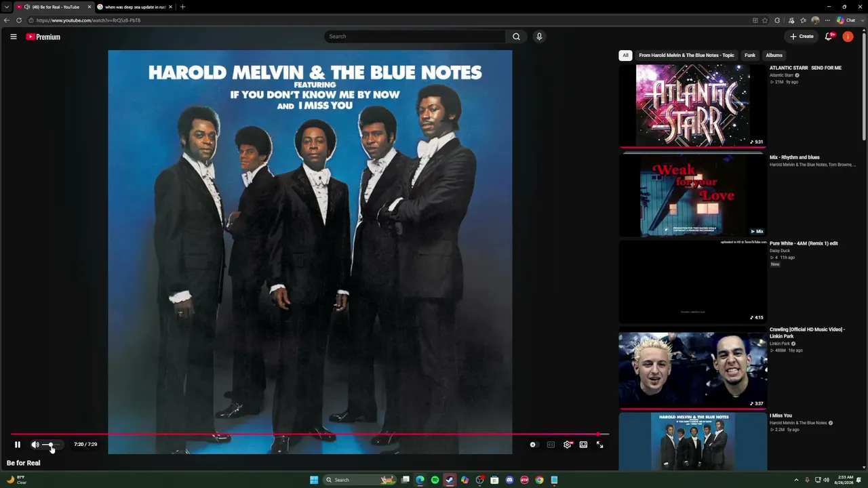Open the browser favorites list icon
Screen dimensions: 868x488
[803, 20]
